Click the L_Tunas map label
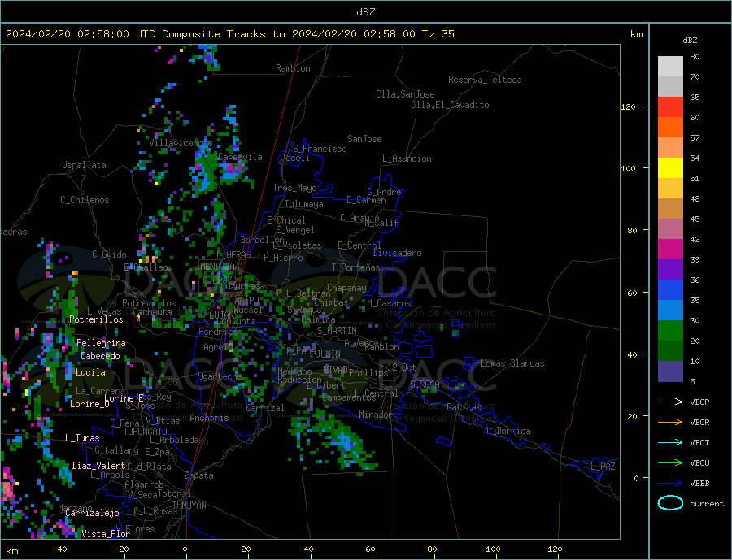Viewport: 732px width, 560px height. (82, 438)
